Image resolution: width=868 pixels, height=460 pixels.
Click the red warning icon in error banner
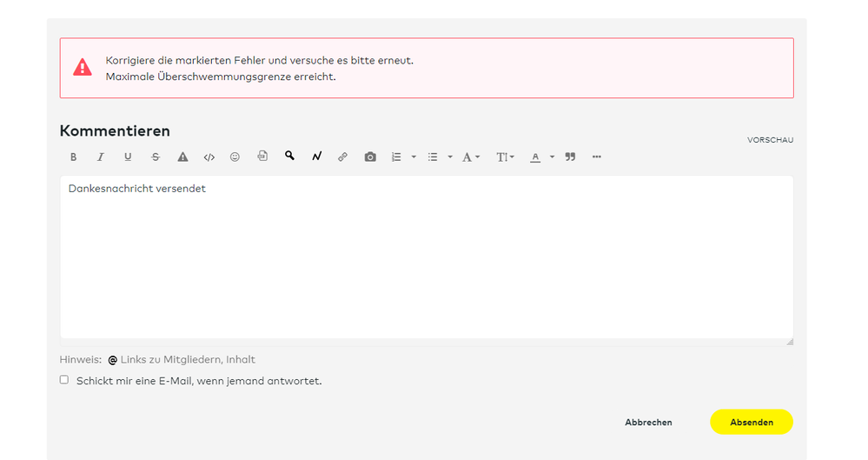tap(83, 67)
